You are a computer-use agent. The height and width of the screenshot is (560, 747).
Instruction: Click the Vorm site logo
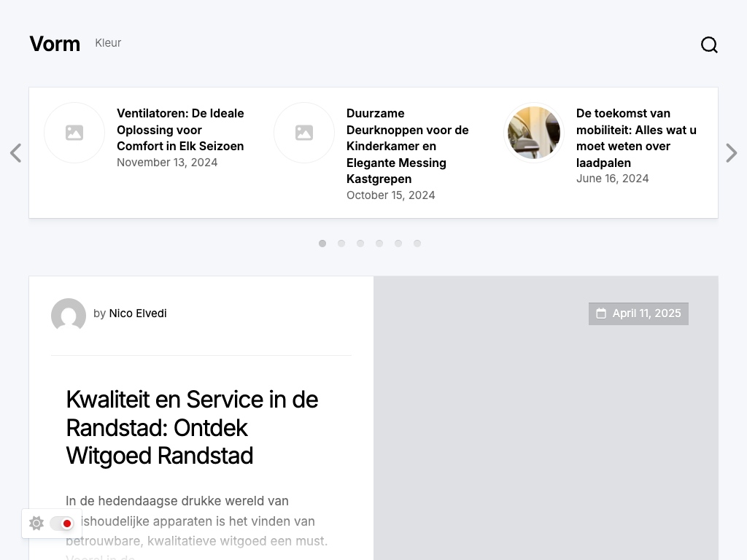tap(55, 44)
